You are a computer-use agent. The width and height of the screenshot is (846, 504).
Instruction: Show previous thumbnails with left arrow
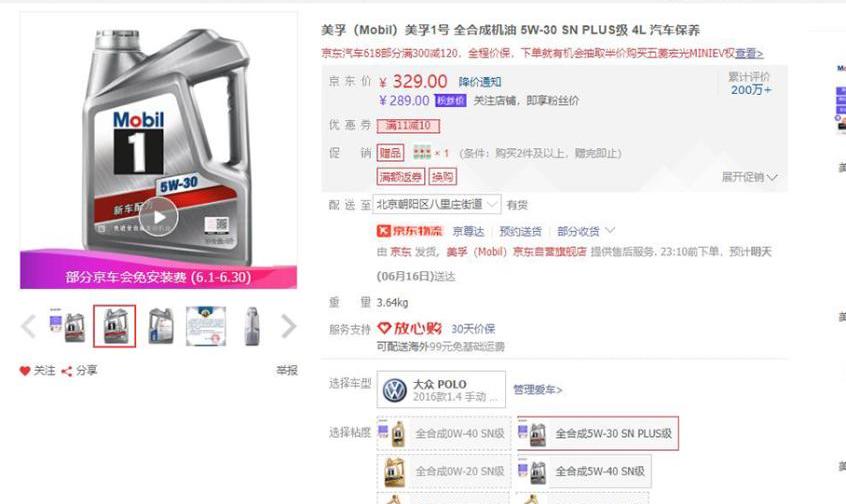28,326
